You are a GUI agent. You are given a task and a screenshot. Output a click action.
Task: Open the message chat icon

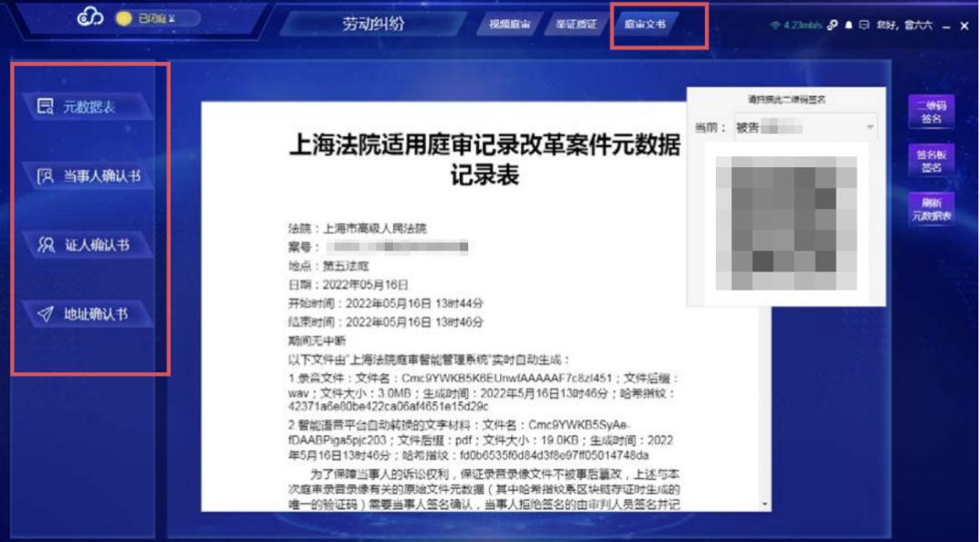tap(865, 25)
